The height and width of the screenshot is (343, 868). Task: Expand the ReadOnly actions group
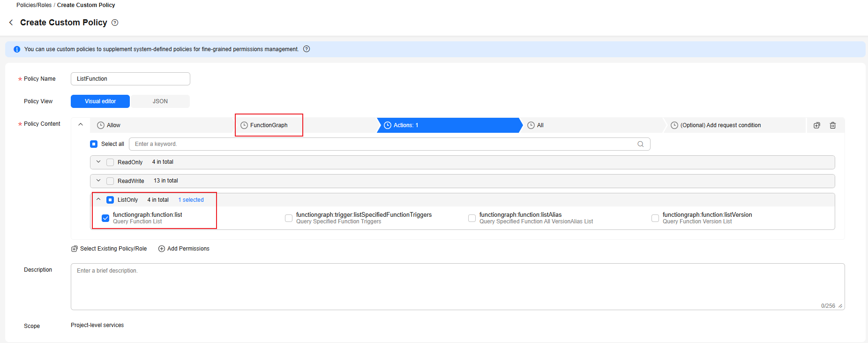[x=98, y=162]
